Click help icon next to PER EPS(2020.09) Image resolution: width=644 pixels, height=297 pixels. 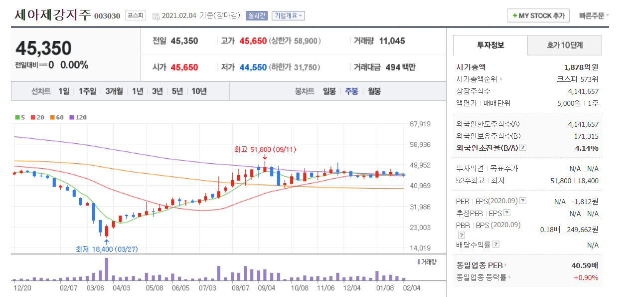523,201
